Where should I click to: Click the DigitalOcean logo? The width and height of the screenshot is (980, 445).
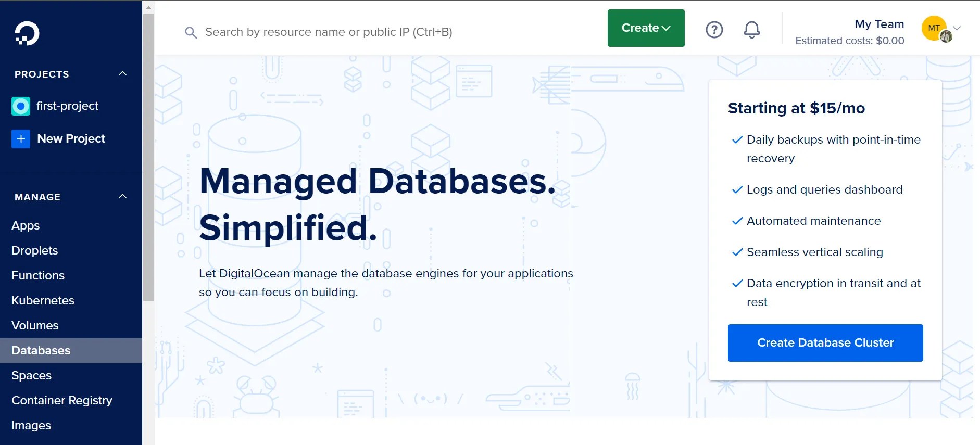pyautogui.click(x=27, y=33)
